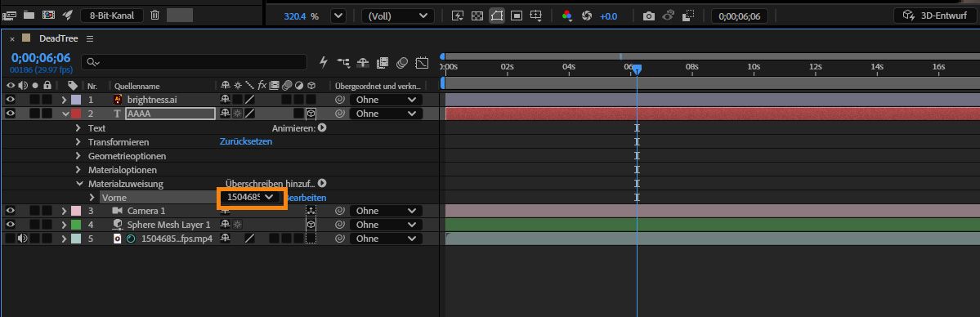Open composition mini-flowchart icon
The width and height of the screenshot is (980, 317).
coord(343,62)
